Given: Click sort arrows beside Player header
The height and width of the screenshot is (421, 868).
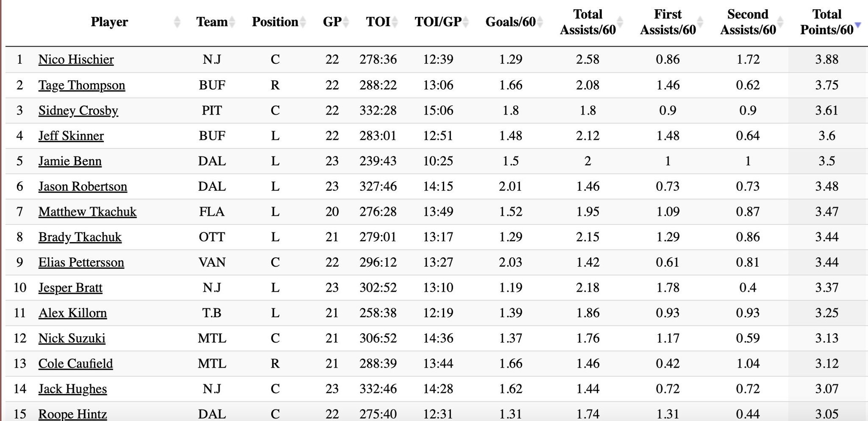Looking at the screenshot, I should [177, 22].
